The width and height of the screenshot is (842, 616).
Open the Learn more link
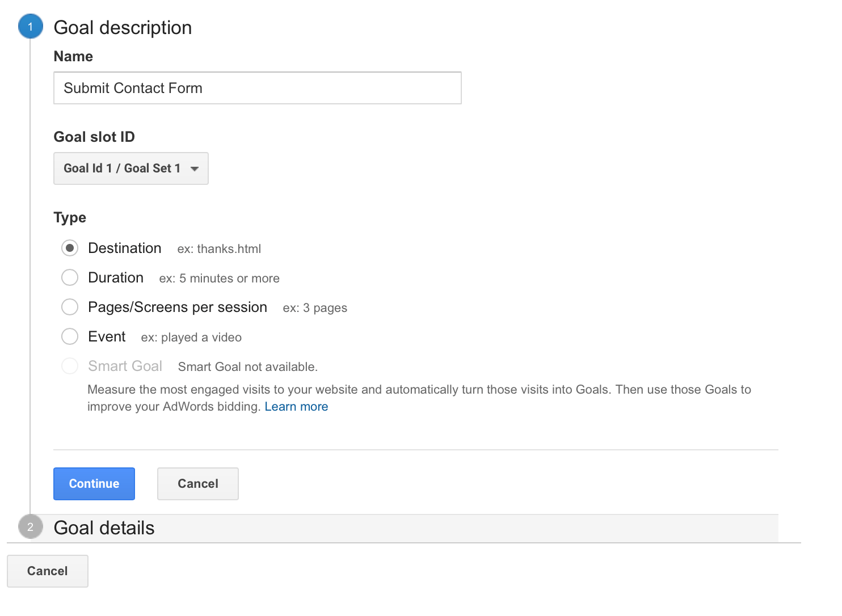(x=296, y=407)
